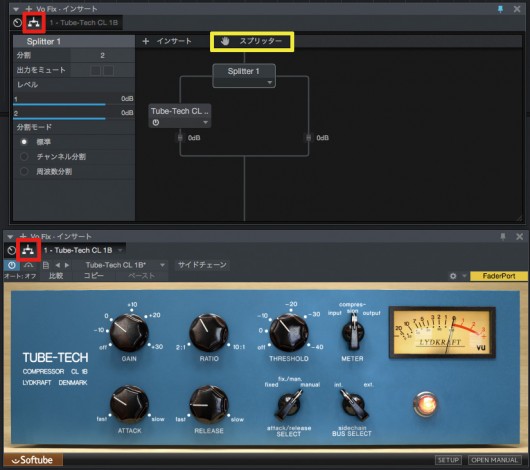Screen dimensions: 530x470
Task: Click the コピー button
Action: [94, 276]
